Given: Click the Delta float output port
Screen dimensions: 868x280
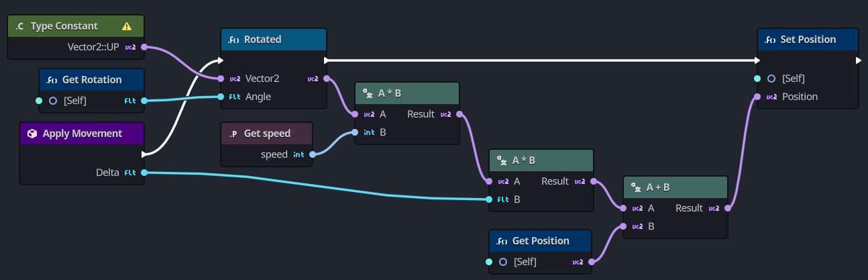Looking at the screenshot, I should point(144,173).
